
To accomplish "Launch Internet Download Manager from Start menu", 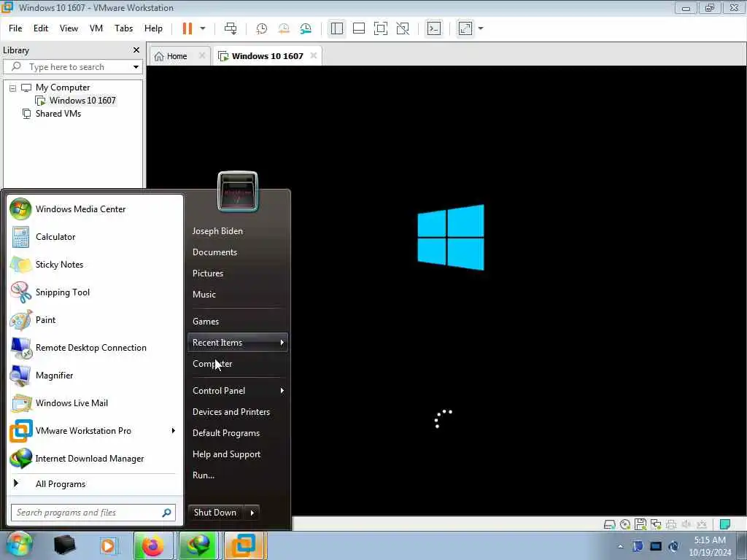I will (x=96, y=458).
